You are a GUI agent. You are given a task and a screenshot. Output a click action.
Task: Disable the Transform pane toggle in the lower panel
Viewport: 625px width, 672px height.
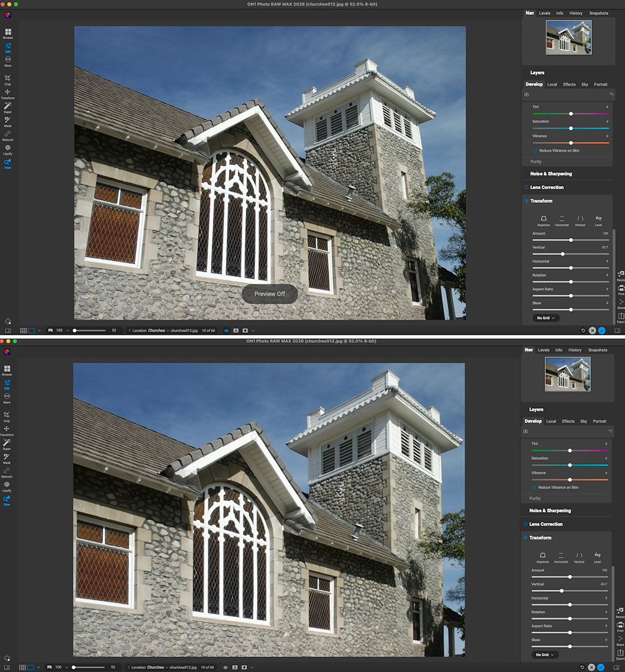tap(527, 538)
